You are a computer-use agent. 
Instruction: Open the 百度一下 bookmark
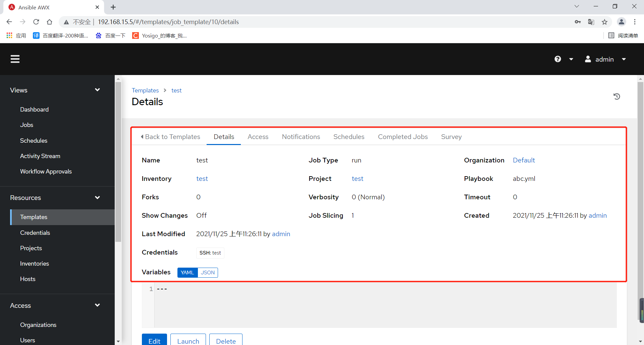tap(111, 36)
